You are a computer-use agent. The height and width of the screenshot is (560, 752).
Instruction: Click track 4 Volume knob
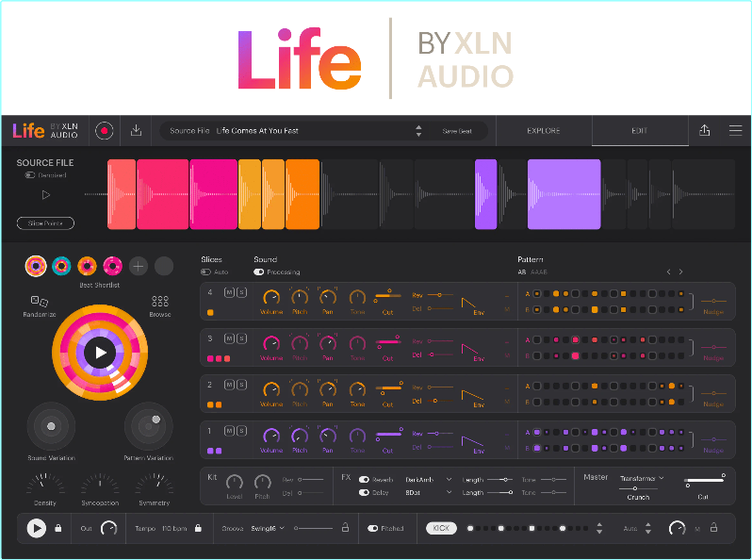[271, 298]
